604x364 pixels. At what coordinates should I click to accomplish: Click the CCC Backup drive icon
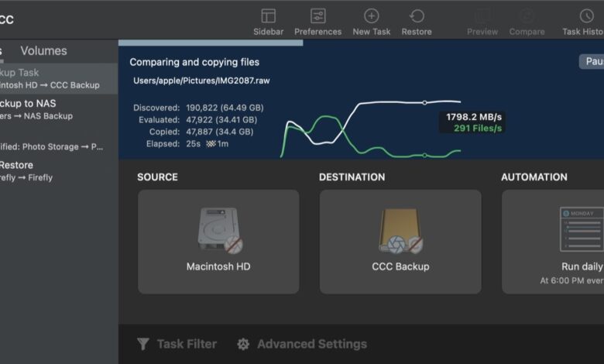point(400,230)
